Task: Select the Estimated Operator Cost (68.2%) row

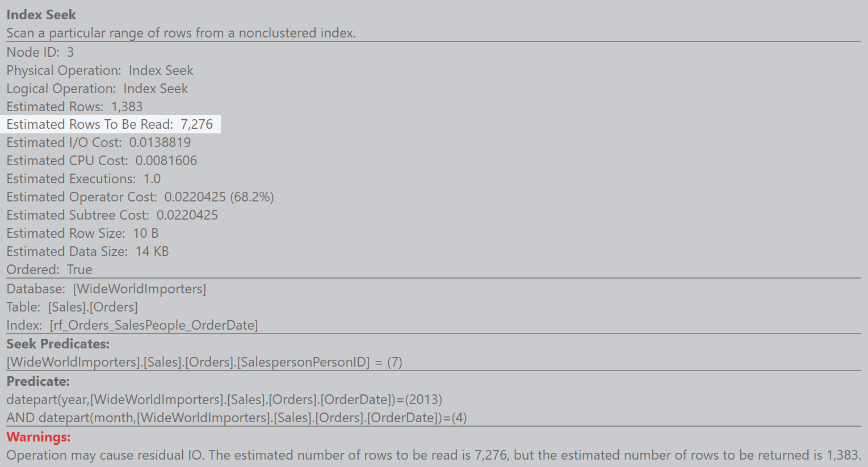Action: tap(140, 197)
